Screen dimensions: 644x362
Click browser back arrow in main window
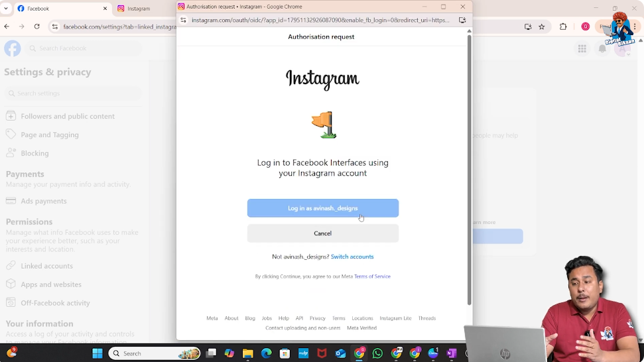click(7, 27)
